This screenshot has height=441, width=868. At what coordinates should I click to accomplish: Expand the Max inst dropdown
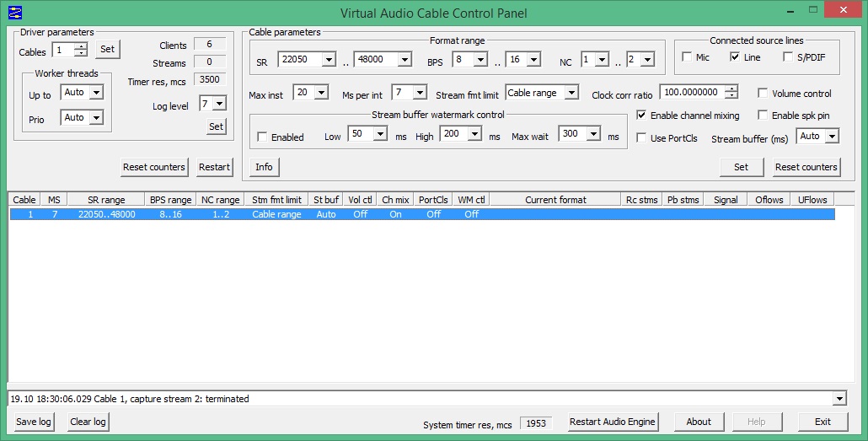pyautogui.click(x=321, y=93)
